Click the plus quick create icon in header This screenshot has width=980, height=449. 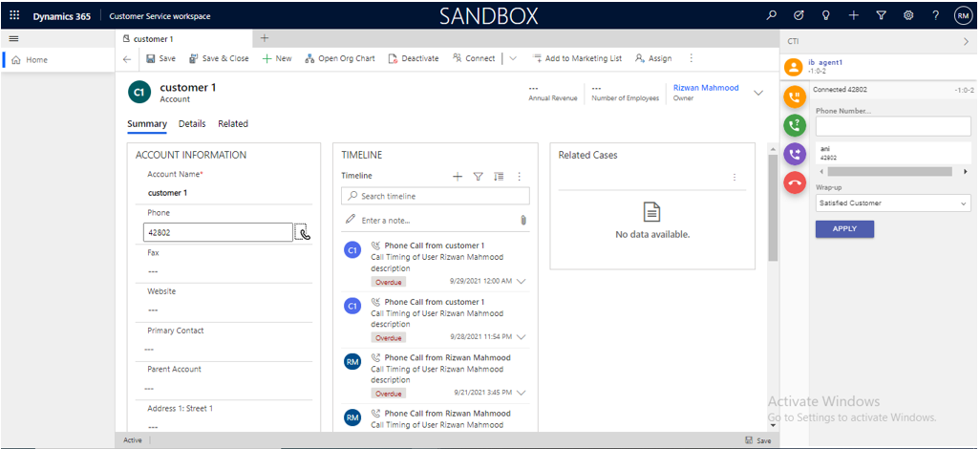point(854,15)
